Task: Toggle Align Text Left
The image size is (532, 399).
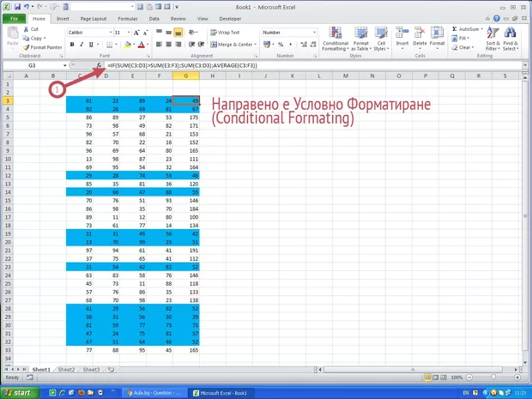Action: 159,45
